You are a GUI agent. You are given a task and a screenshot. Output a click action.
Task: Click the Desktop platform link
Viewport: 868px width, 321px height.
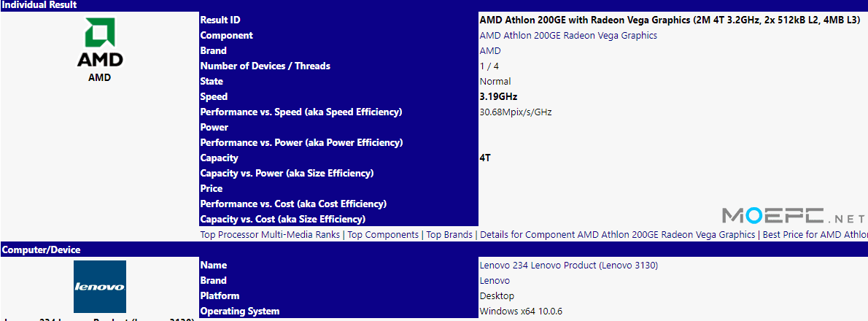(x=497, y=296)
